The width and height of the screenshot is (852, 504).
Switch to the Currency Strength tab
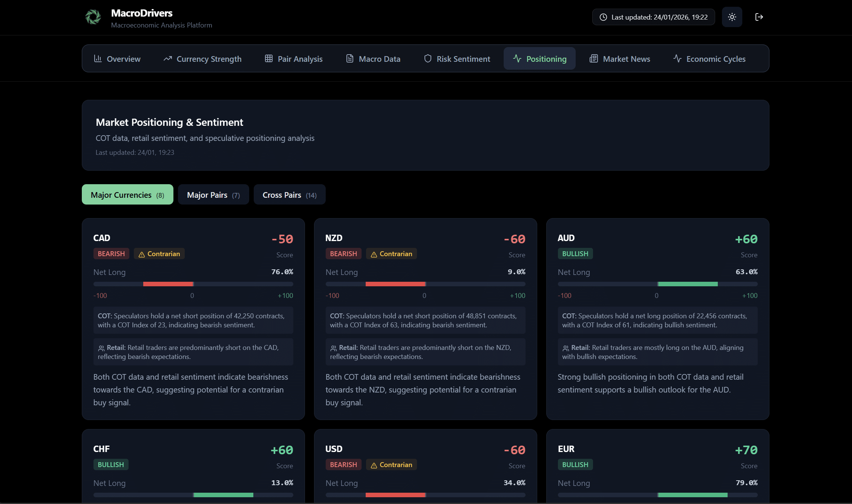202,59
